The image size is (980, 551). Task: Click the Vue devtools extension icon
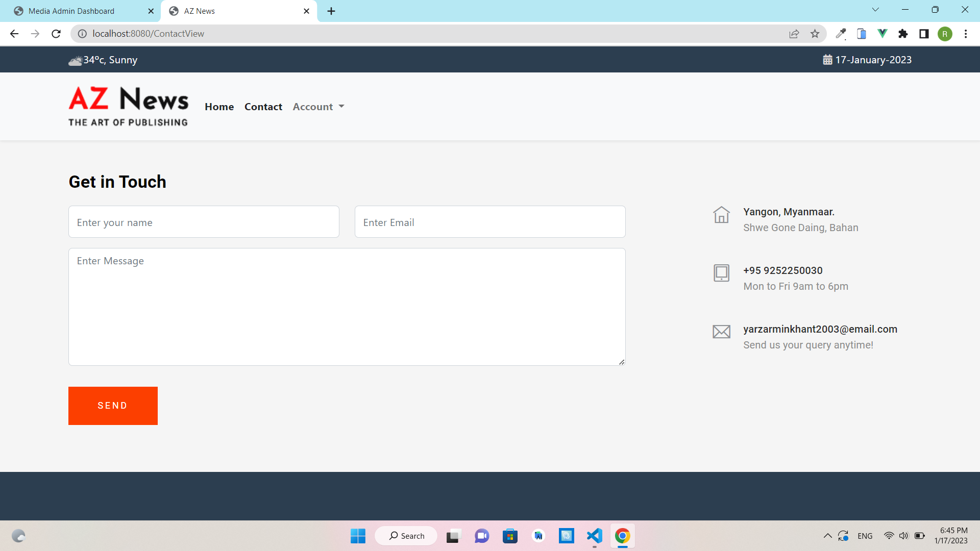882,34
